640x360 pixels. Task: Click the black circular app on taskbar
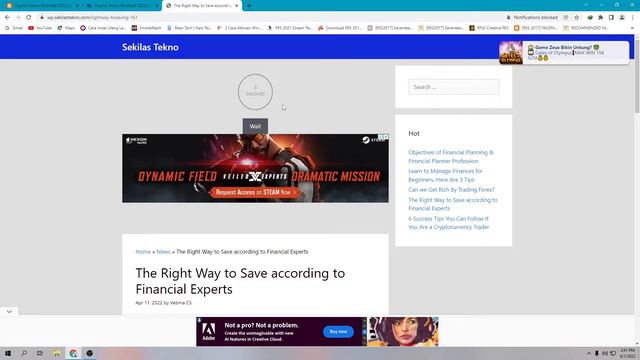(x=89, y=353)
